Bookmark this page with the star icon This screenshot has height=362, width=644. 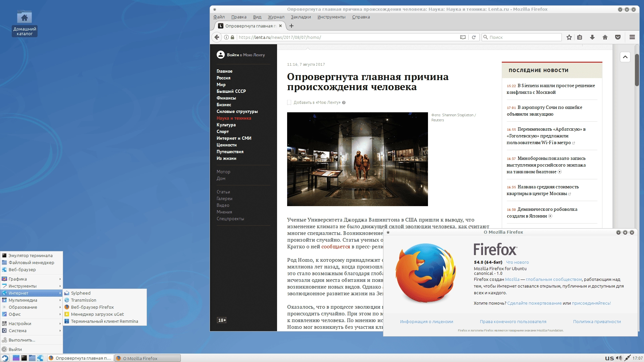coord(569,37)
